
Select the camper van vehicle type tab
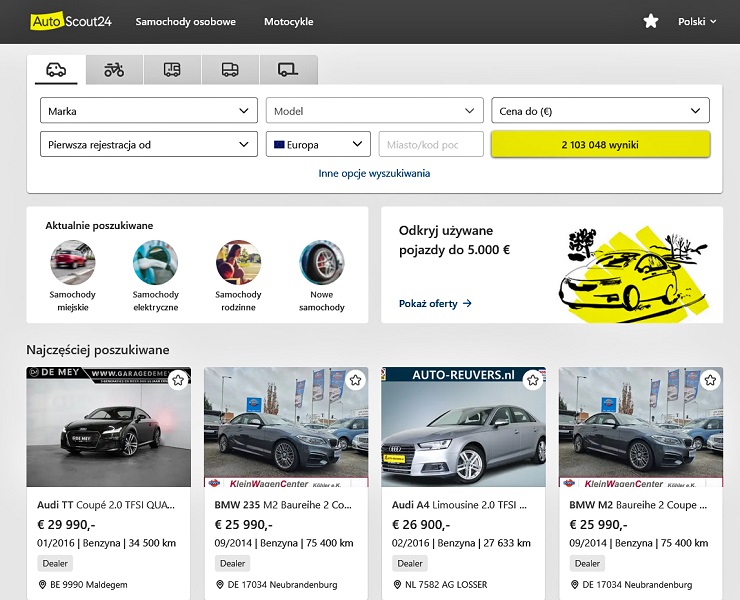click(172, 70)
